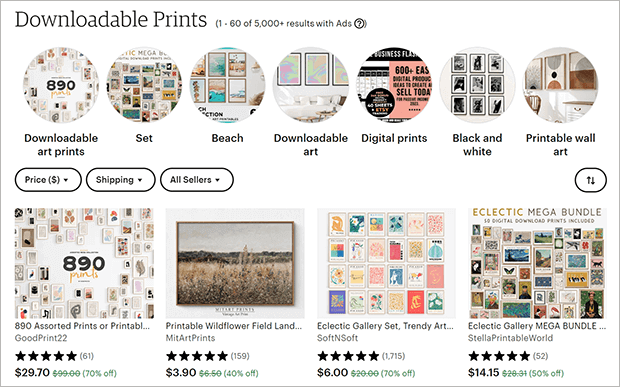Click the sort arrows icon button
The image size is (620, 387).
[590, 180]
